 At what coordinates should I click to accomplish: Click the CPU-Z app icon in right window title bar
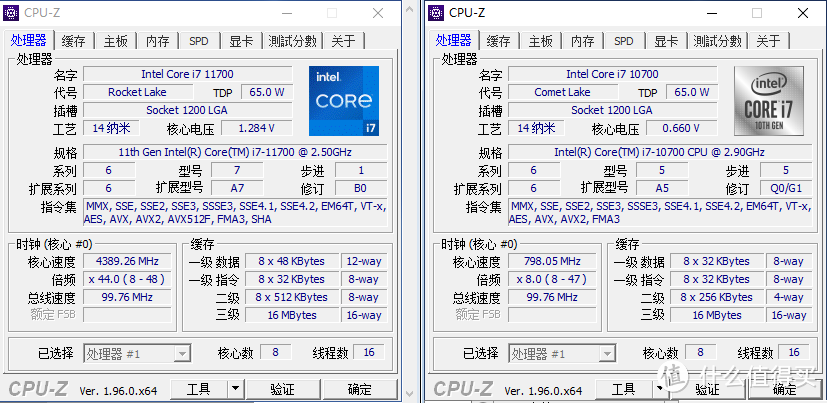pos(436,13)
